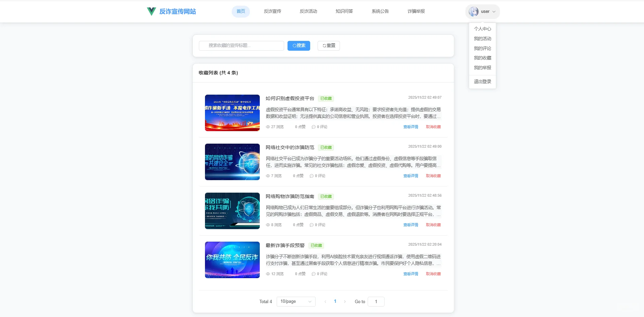Viewport: 644px width, 317px height.
Task: Open the 10/page page size dropdown
Action: [x=296, y=301]
